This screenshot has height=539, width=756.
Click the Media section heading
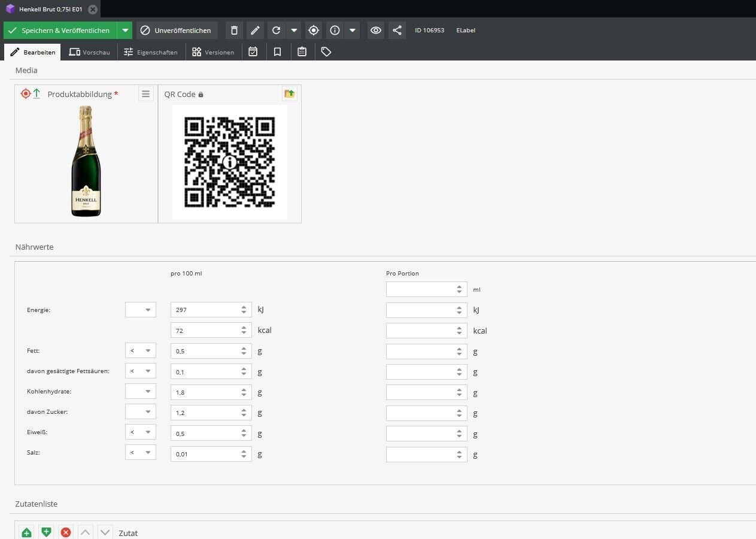click(26, 71)
